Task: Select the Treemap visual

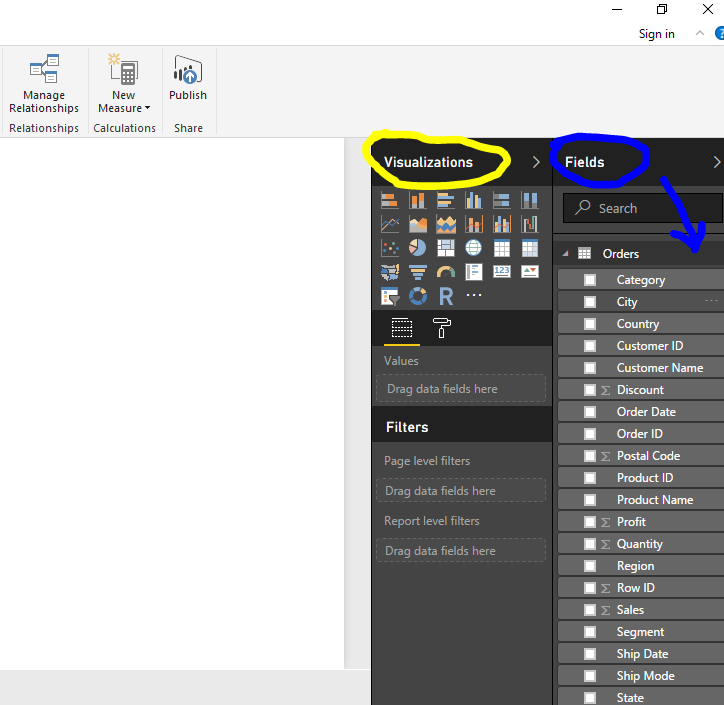Action: pos(446,248)
